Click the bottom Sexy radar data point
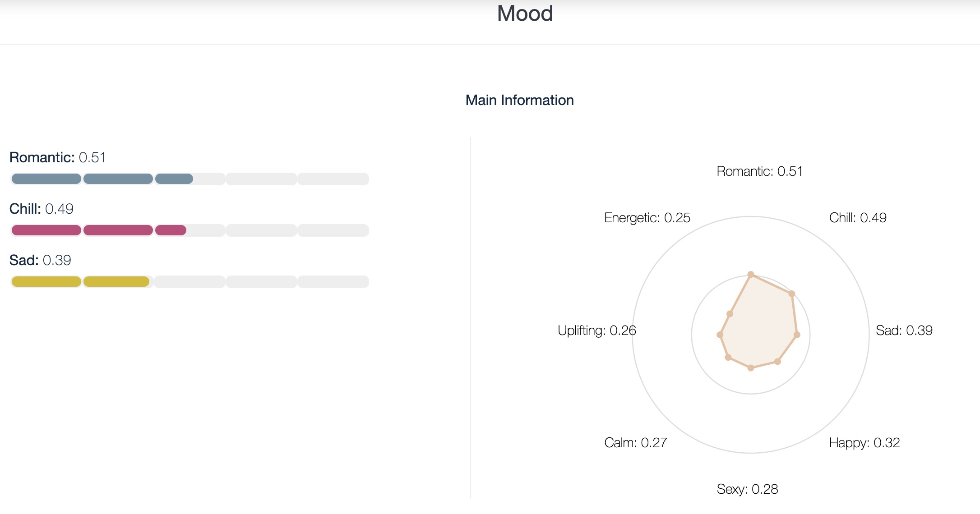980x514 pixels. [751, 368]
